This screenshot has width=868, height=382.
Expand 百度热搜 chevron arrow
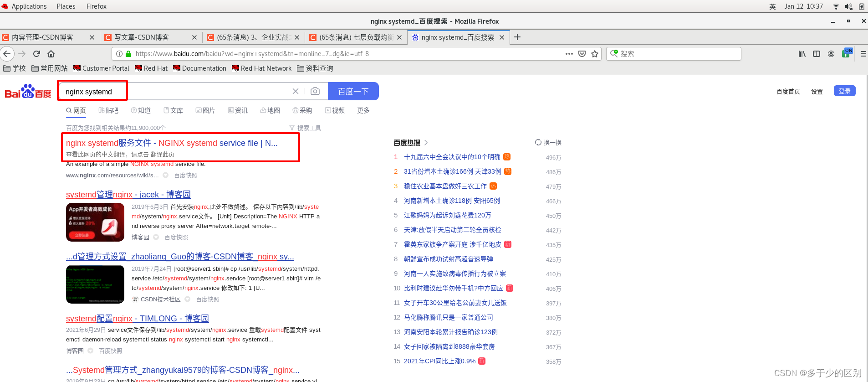pyautogui.click(x=426, y=143)
